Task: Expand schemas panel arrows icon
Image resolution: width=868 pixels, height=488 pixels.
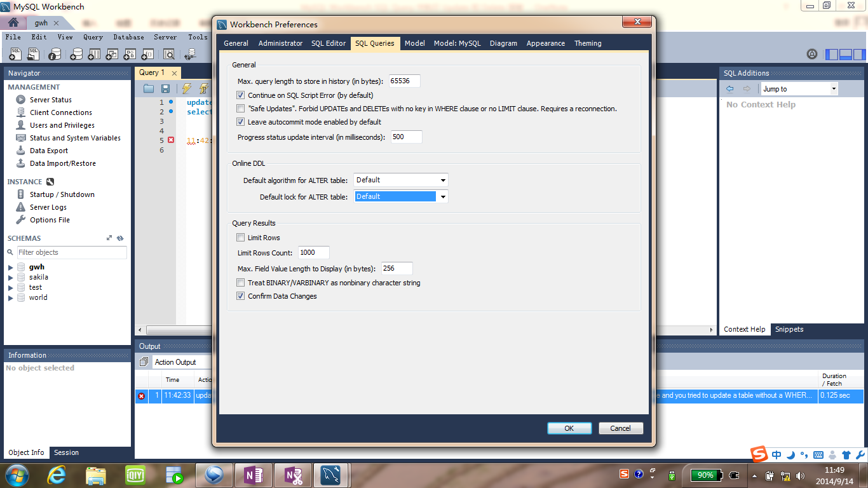Action: coord(109,238)
